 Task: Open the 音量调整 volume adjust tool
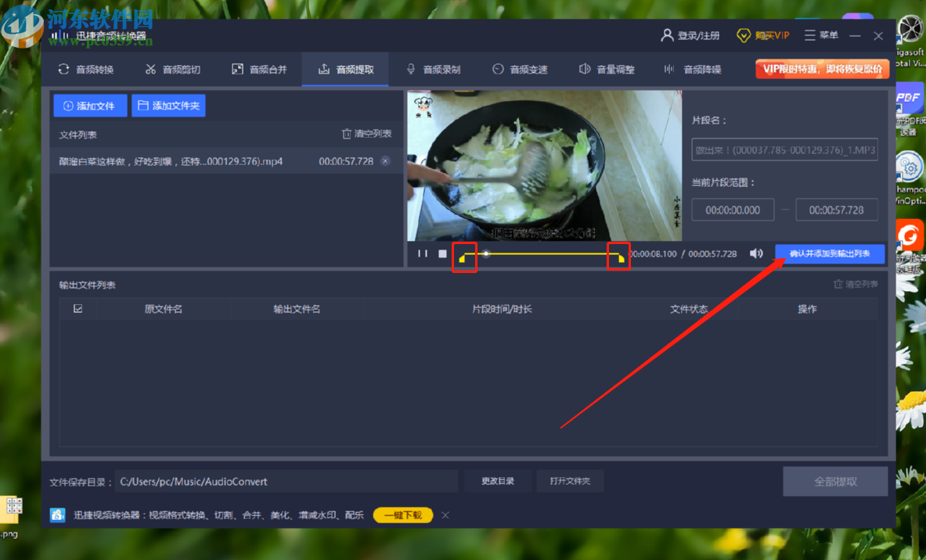607,69
